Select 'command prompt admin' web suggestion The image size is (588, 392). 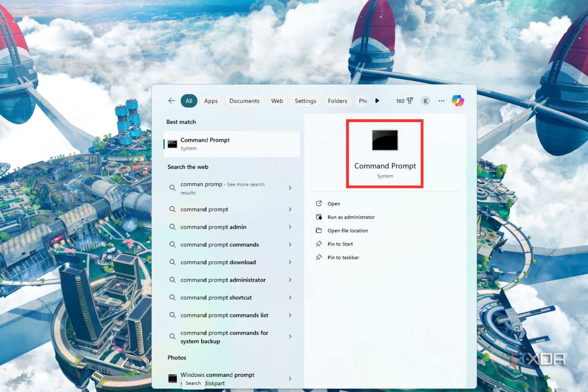pos(232,227)
